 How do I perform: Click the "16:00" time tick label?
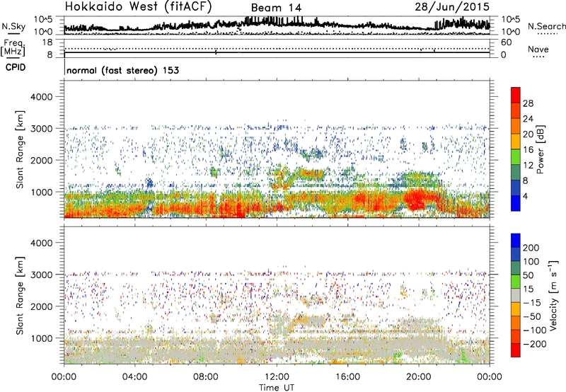click(x=347, y=377)
